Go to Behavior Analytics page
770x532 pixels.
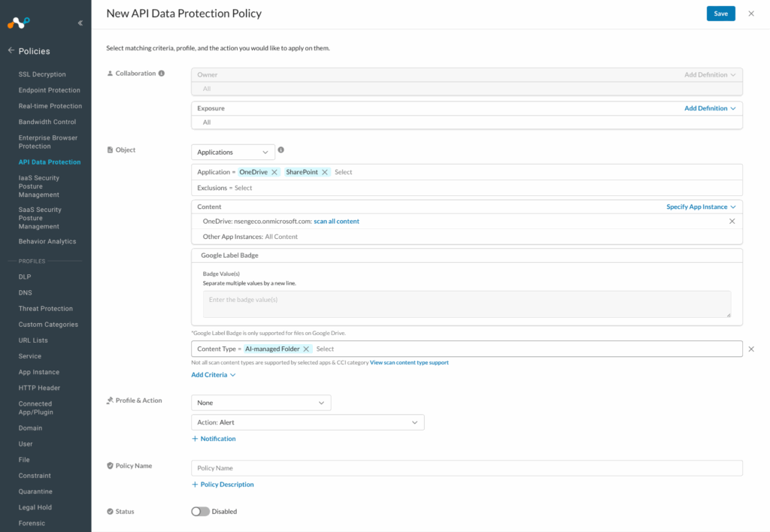47,241
